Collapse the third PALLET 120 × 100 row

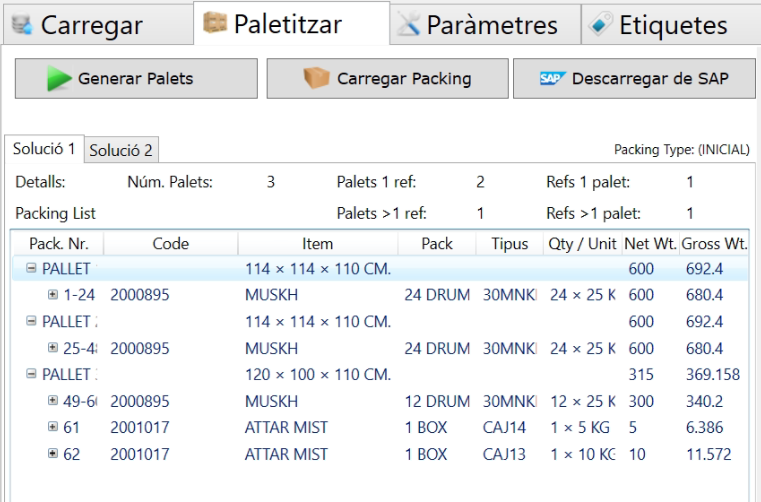pyautogui.click(x=31, y=375)
